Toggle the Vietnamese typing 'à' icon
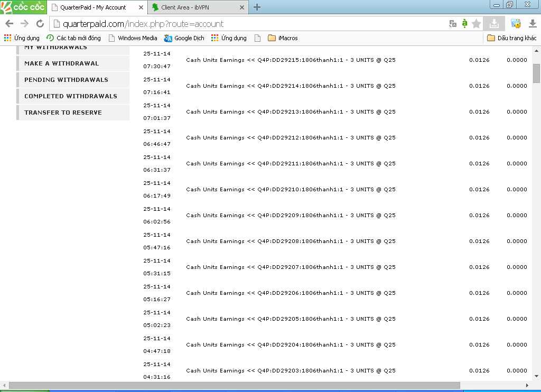 464,23
